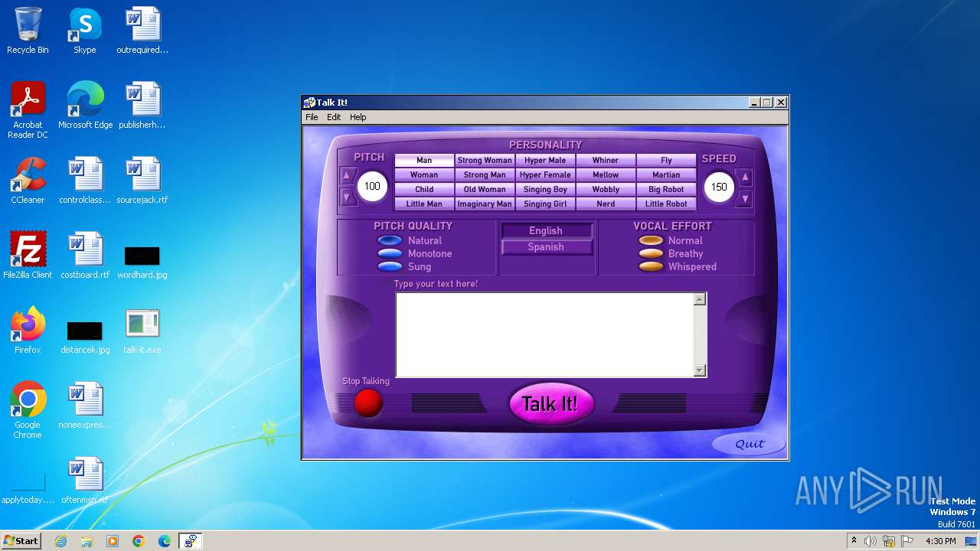Choose the Old Woman personality
Viewport: 980px width, 551px height.
pyautogui.click(x=485, y=189)
